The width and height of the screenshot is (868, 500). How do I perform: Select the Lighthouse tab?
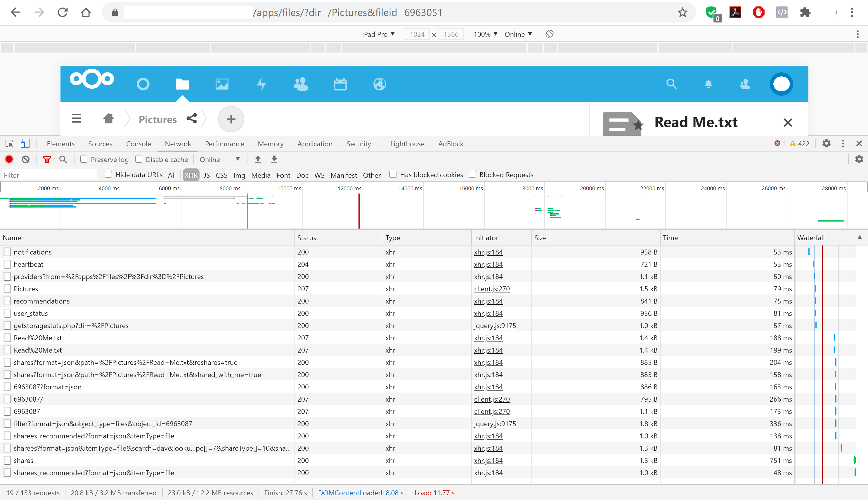point(407,144)
